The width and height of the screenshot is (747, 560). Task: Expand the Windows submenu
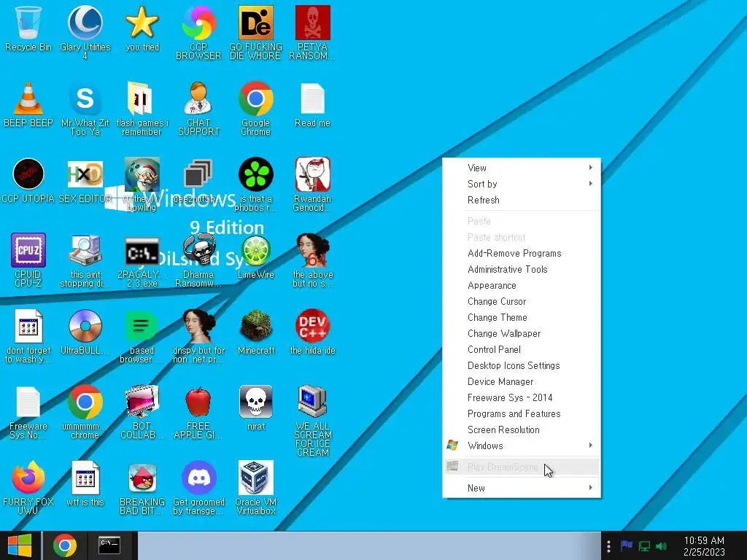[x=521, y=446]
